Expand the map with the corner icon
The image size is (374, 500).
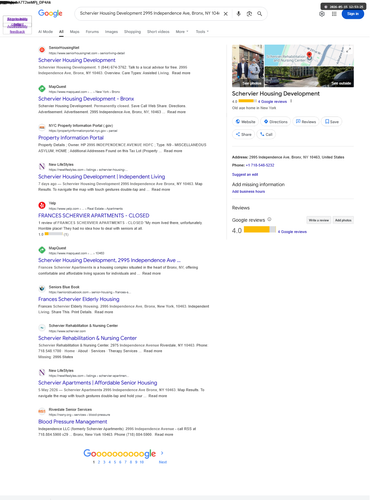pyautogui.click(x=348, y=50)
